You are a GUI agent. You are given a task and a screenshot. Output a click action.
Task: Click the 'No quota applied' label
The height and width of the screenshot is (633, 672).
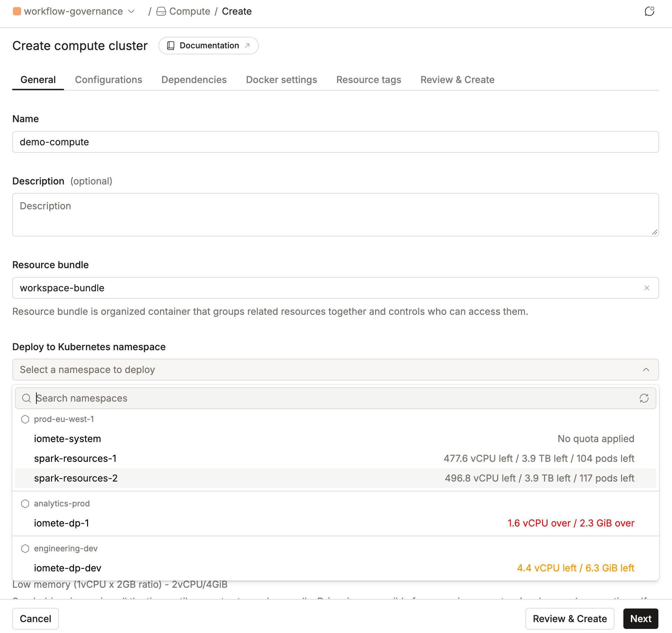596,439
